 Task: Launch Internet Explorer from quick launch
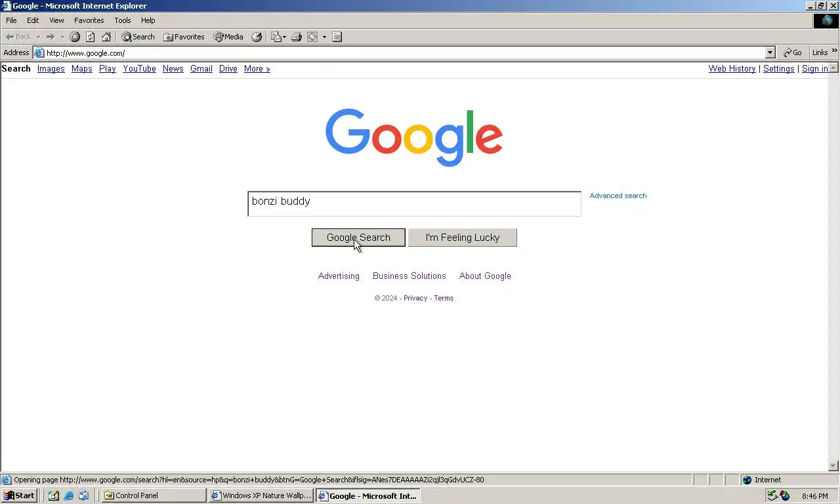coord(69,495)
